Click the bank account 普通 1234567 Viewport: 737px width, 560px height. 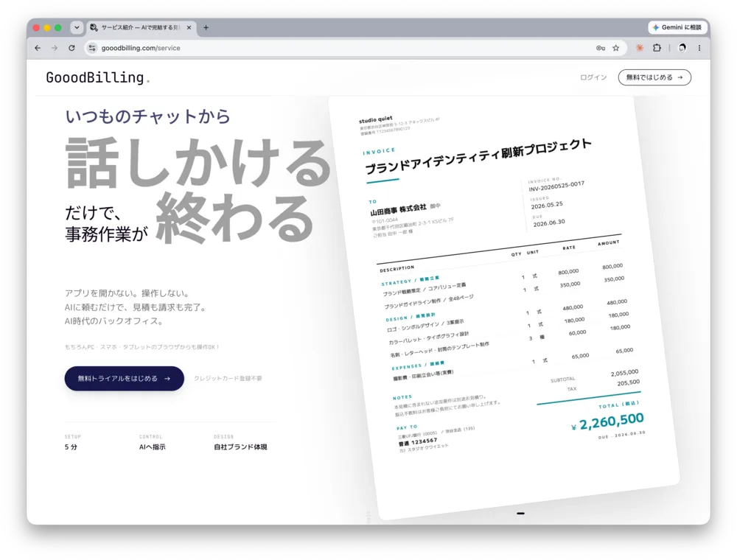418,442
